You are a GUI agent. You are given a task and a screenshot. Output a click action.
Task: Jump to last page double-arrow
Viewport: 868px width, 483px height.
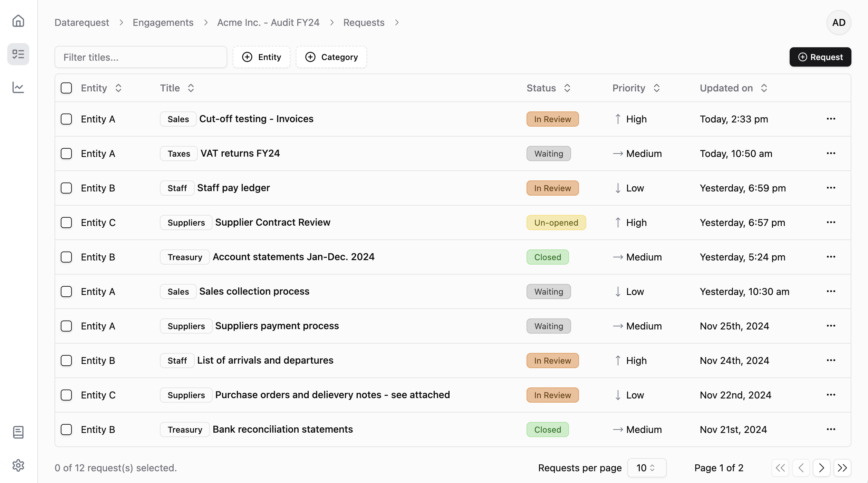tap(842, 468)
